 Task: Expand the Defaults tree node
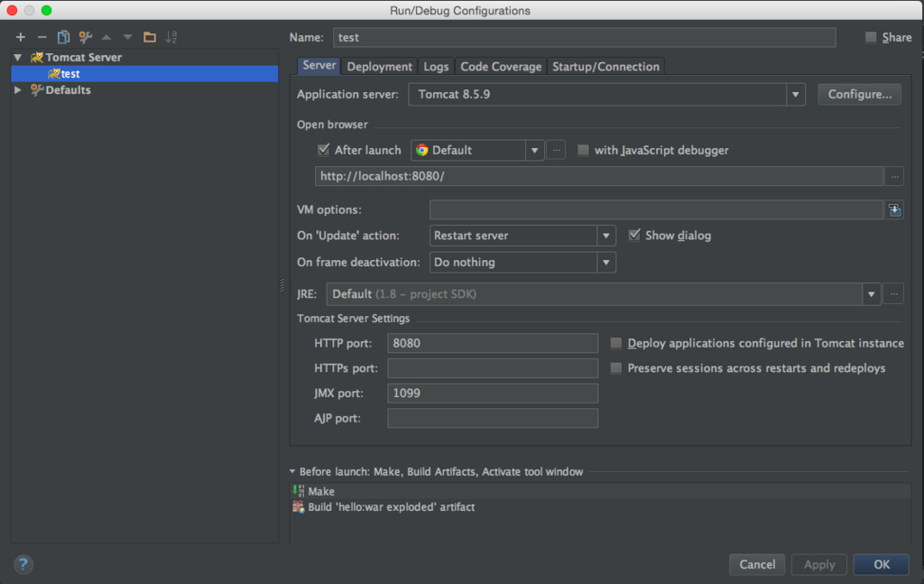18,89
